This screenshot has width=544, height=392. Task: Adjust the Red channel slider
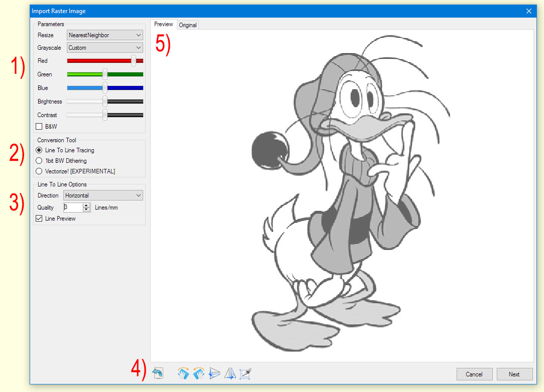tap(133, 61)
